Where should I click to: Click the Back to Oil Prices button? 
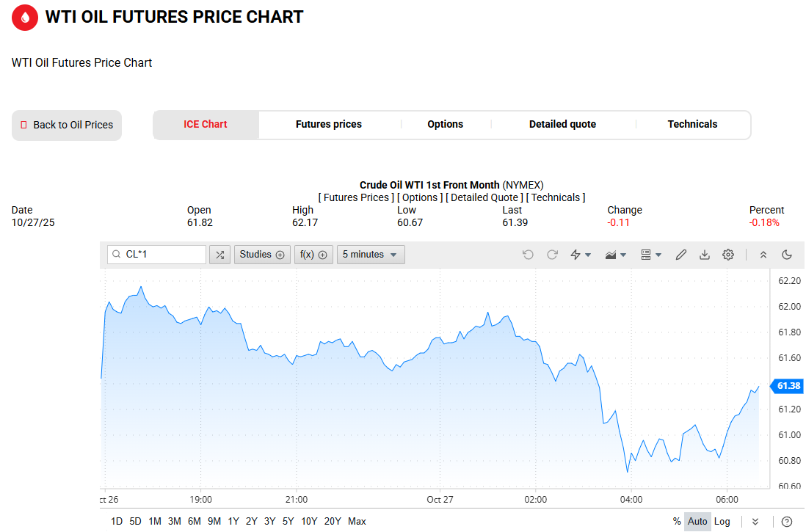point(67,125)
